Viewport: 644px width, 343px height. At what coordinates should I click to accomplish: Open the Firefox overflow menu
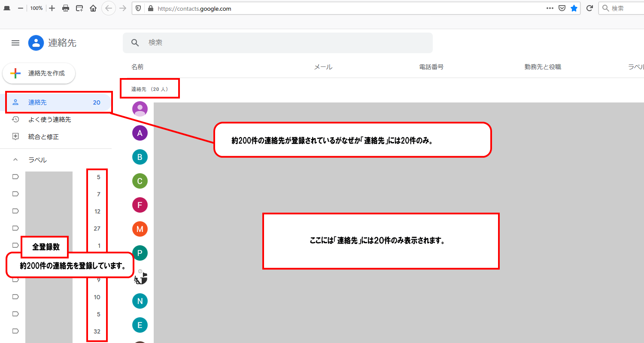(550, 8)
